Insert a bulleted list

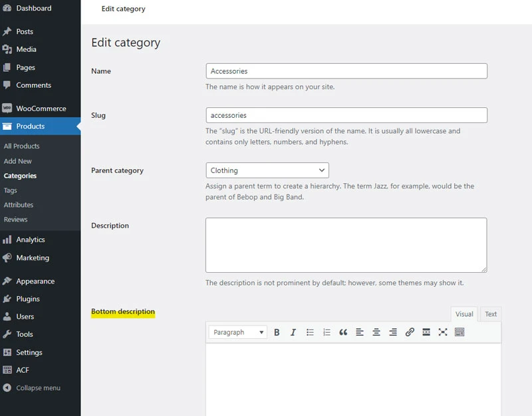310,332
